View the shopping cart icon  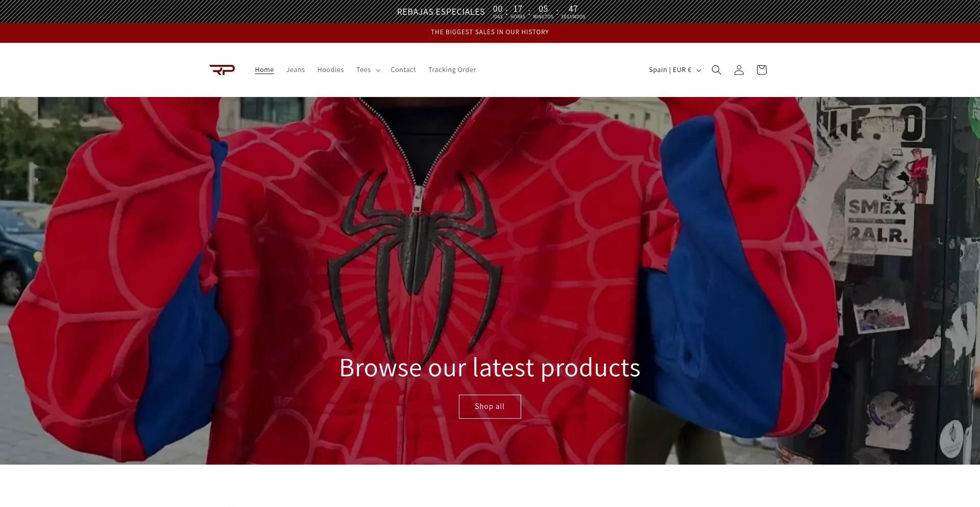(x=761, y=70)
